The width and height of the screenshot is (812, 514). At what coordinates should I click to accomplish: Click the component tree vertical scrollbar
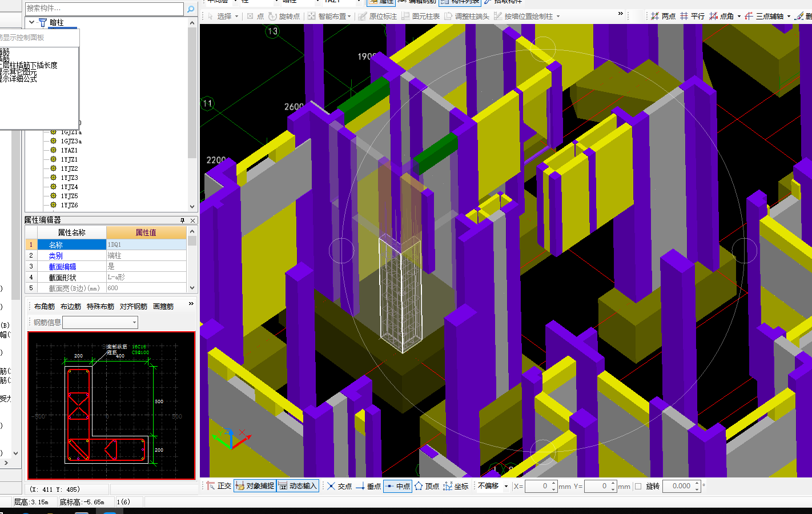click(192, 114)
